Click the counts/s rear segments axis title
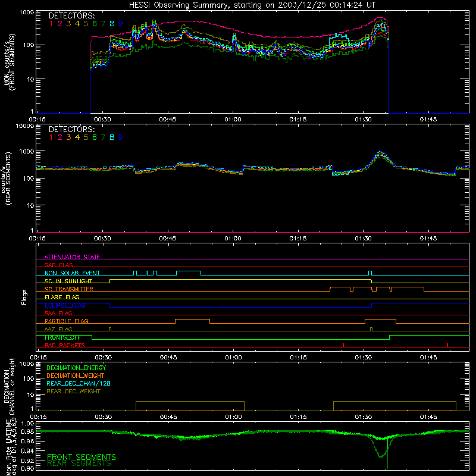The image size is (476, 476). click(x=6, y=178)
